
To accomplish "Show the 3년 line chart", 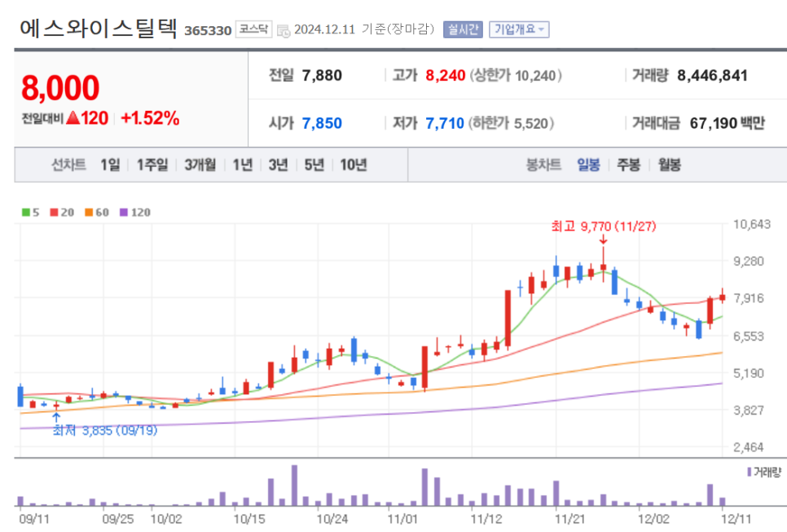I will (x=278, y=165).
